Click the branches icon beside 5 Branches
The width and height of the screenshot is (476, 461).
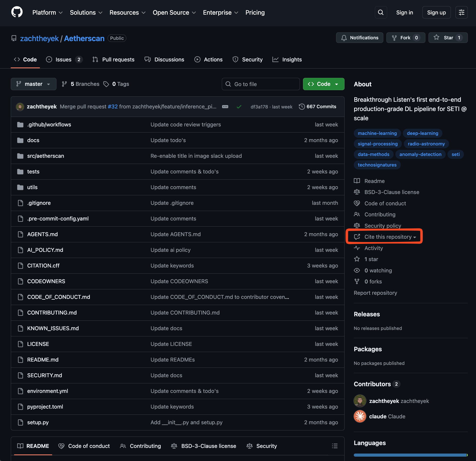pyautogui.click(x=64, y=84)
